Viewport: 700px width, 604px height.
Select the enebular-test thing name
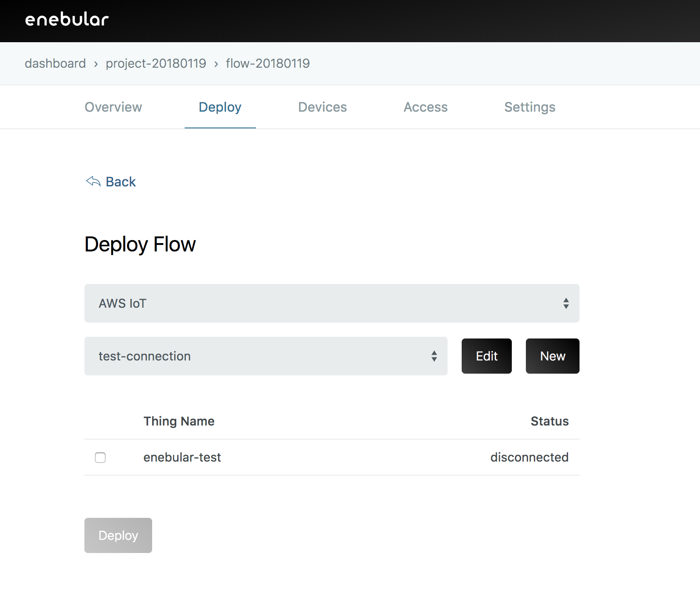[x=182, y=457]
